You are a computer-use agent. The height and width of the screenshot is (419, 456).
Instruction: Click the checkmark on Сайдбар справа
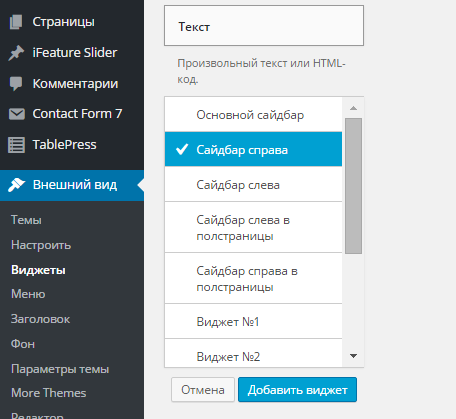(182, 150)
